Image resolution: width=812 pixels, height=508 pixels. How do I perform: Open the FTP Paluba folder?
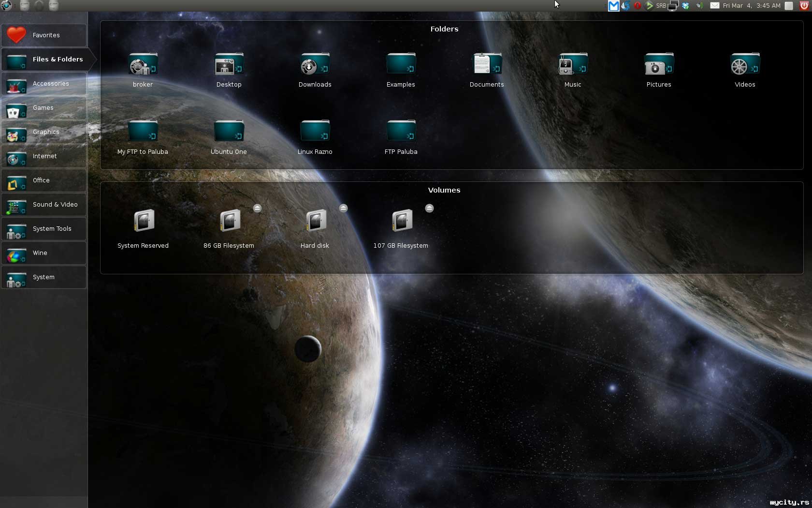point(401,136)
